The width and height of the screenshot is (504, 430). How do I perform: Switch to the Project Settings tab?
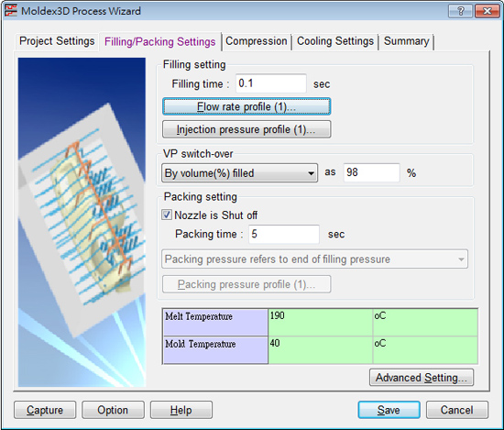57,41
